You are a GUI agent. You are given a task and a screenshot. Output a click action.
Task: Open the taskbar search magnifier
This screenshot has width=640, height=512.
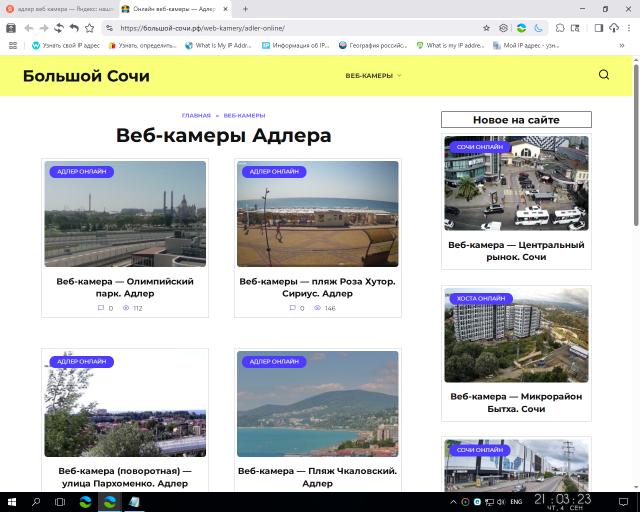tap(36, 502)
